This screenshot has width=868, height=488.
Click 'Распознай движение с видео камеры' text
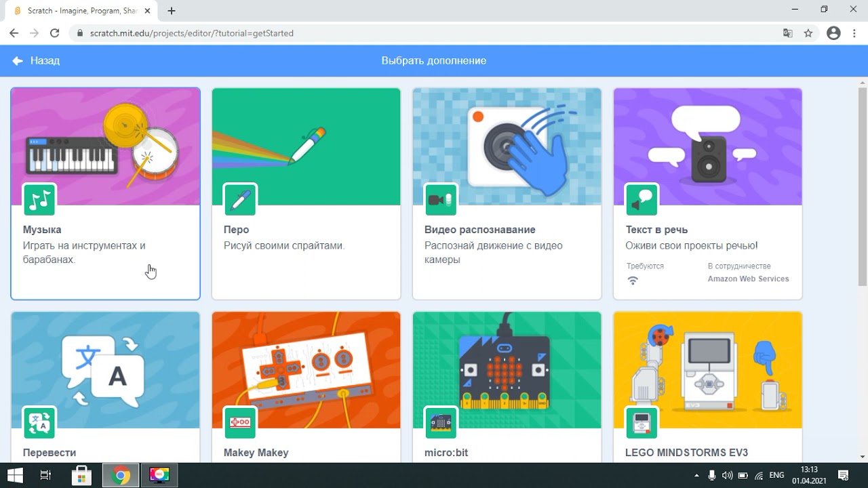point(494,253)
